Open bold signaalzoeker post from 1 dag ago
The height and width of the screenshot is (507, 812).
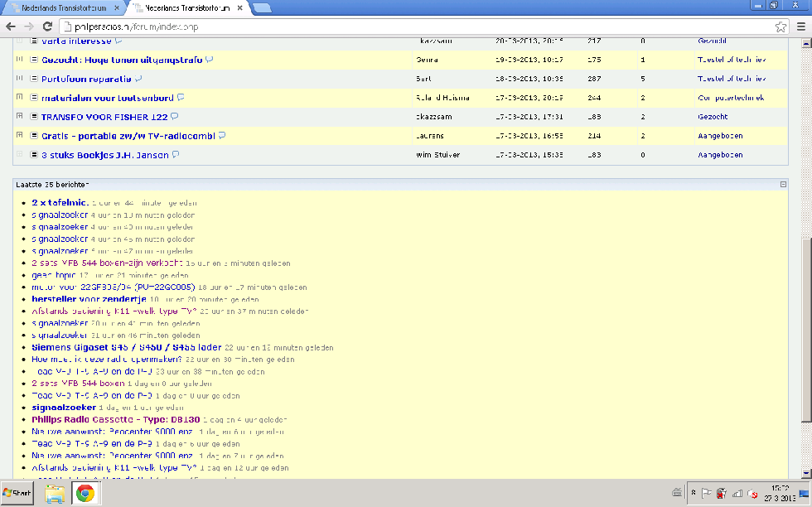64,408
